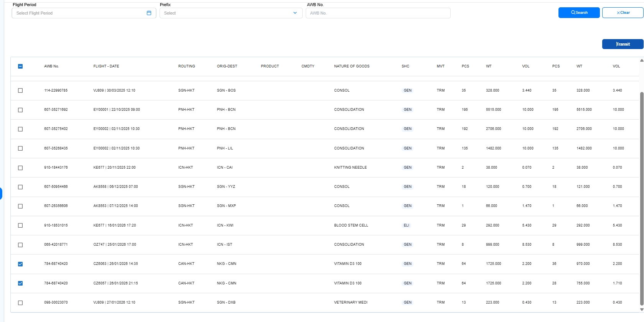Check the row for AWB 114-22990785
644x322 pixels.
point(20,90)
